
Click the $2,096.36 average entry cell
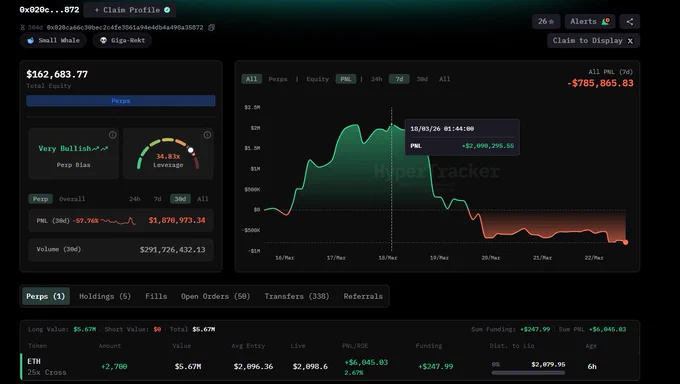click(x=253, y=367)
